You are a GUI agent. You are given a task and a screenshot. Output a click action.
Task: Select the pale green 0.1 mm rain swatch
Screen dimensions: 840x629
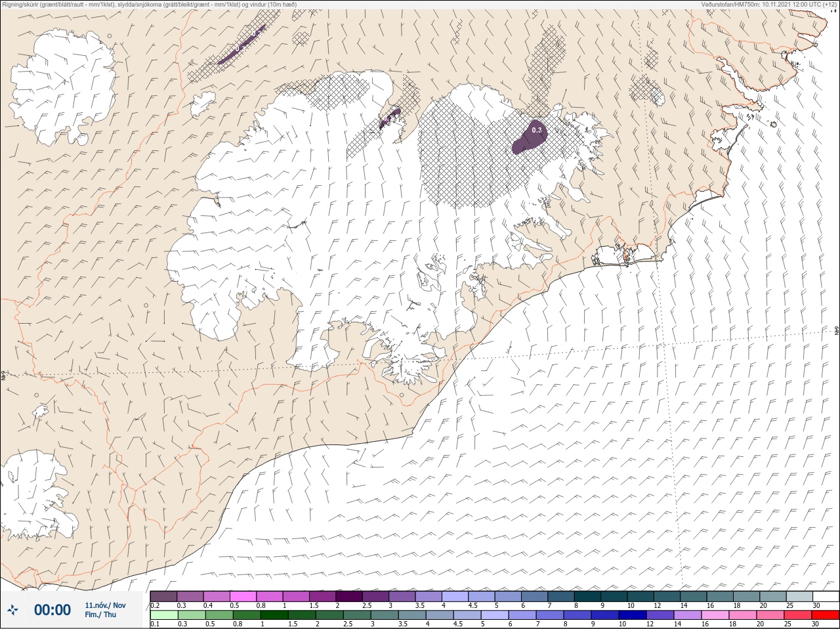point(163,615)
